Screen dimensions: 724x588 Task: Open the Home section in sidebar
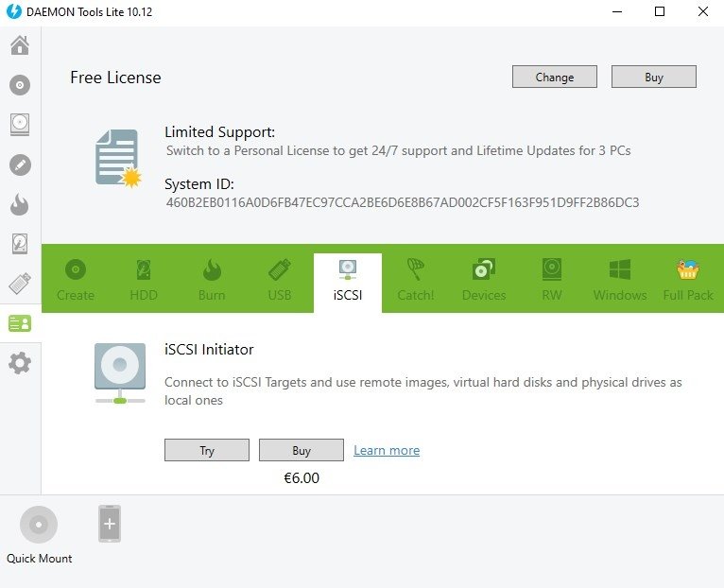pos(20,45)
